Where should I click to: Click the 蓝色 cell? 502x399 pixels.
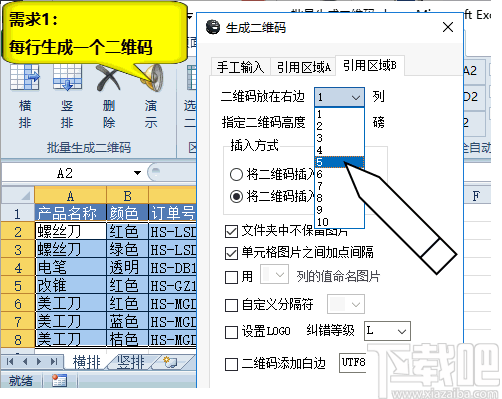coord(127,321)
